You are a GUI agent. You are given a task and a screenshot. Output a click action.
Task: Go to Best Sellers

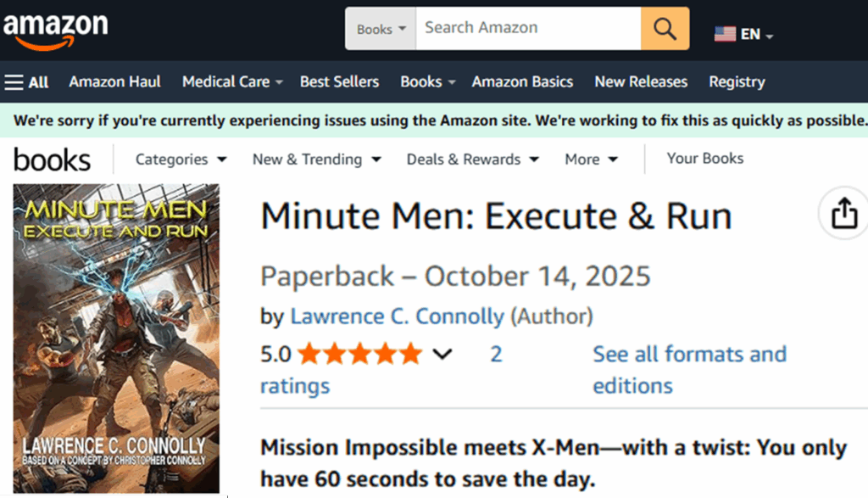[x=339, y=82]
